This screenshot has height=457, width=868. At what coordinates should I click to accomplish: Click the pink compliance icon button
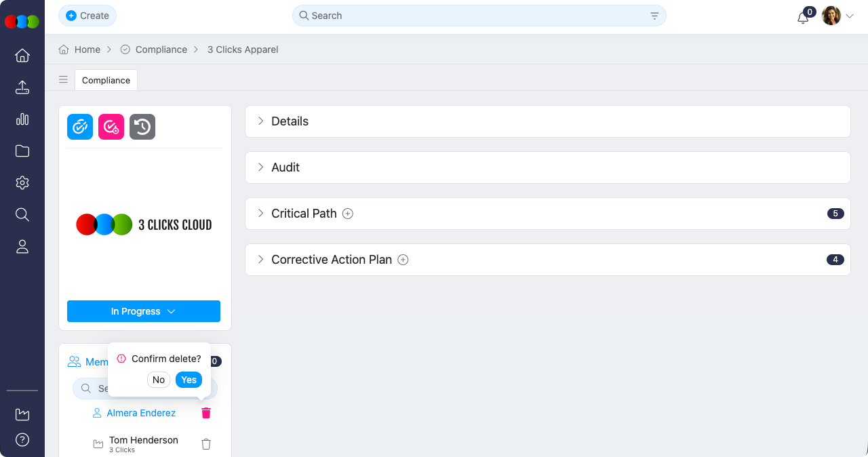pos(111,127)
